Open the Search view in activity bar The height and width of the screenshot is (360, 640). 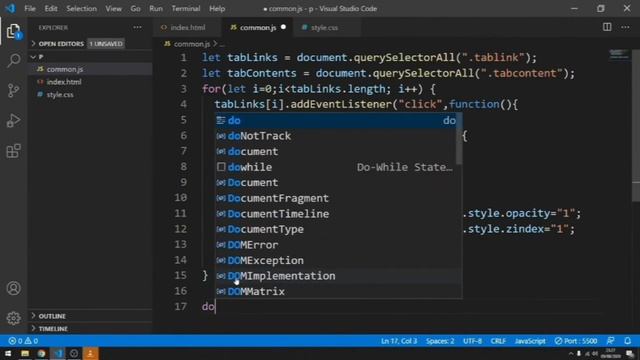(13, 60)
